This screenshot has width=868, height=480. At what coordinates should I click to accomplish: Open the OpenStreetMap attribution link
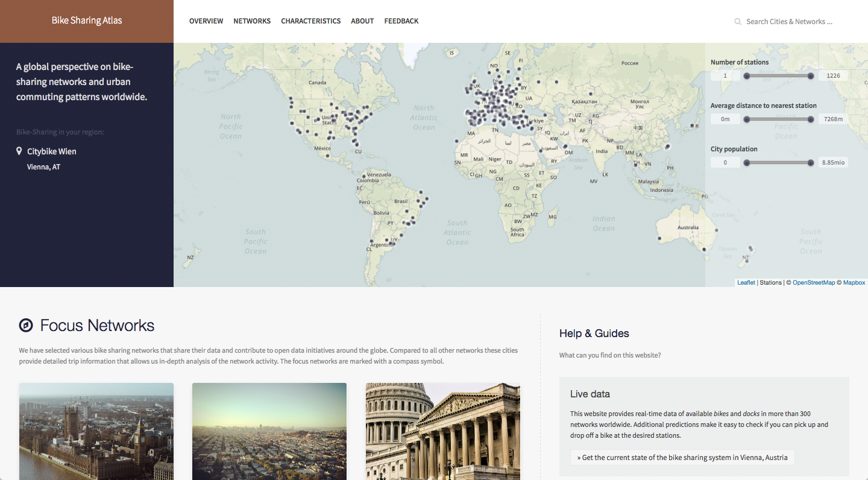(x=814, y=282)
